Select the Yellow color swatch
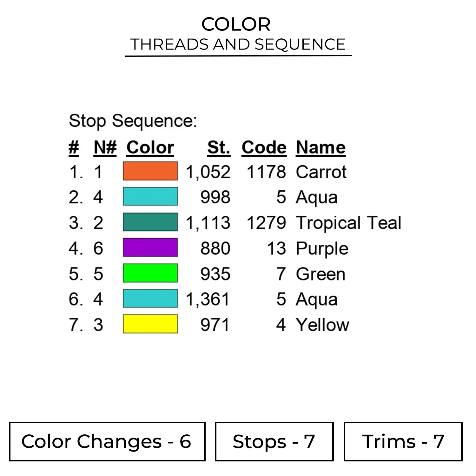This screenshot has height=476, width=476. (150, 324)
